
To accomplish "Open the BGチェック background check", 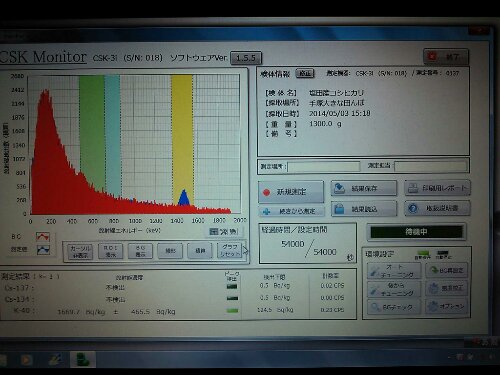I will click(394, 306).
